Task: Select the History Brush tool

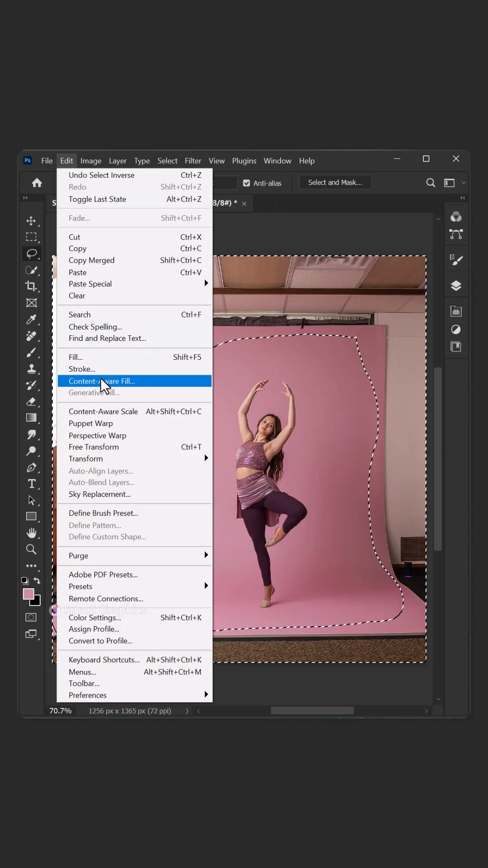Action: click(31, 385)
